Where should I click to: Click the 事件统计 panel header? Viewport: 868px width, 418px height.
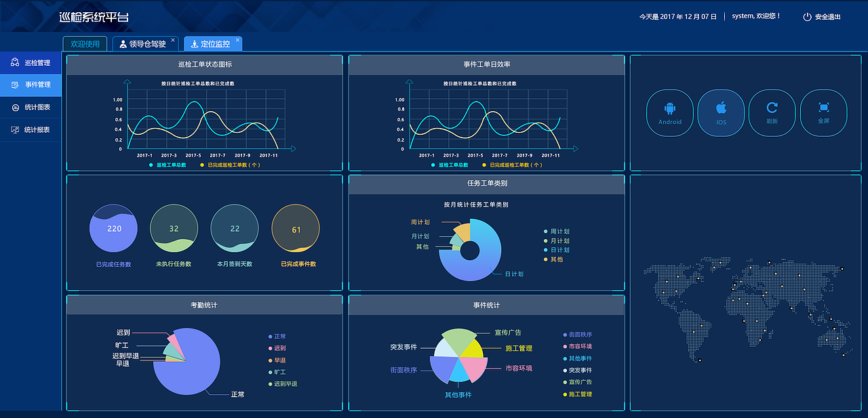(x=486, y=306)
